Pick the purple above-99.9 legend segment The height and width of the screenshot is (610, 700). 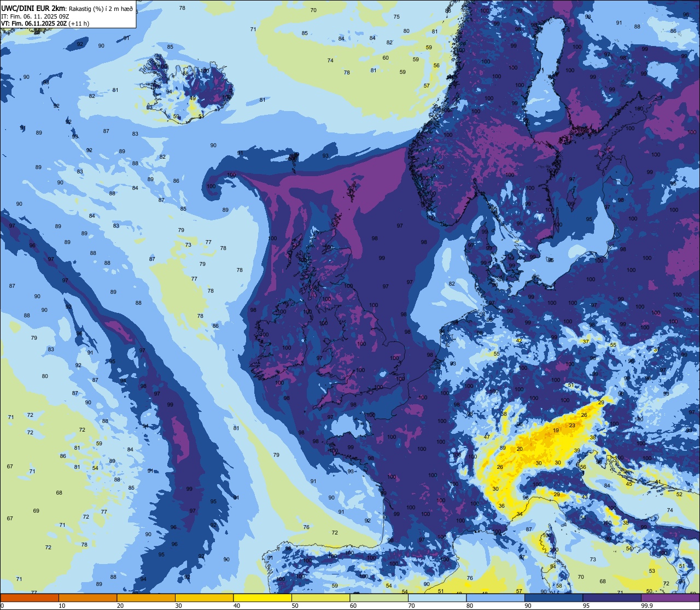point(670,597)
